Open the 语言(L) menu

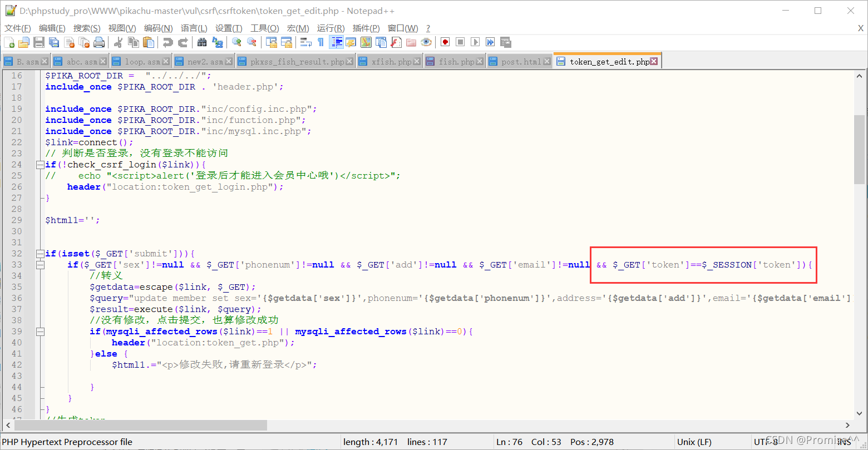[194, 28]
